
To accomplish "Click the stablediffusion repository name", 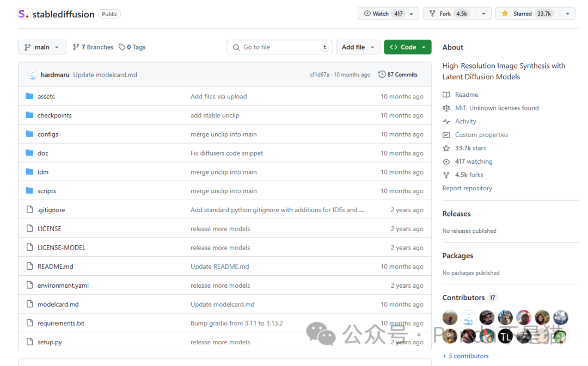I will click(x=63, y=14).
